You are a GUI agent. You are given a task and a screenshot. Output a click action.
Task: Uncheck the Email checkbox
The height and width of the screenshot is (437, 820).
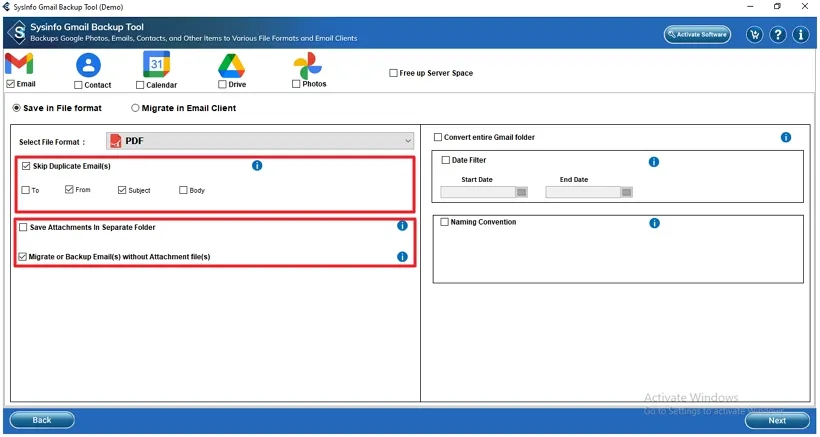click(10, 84)
